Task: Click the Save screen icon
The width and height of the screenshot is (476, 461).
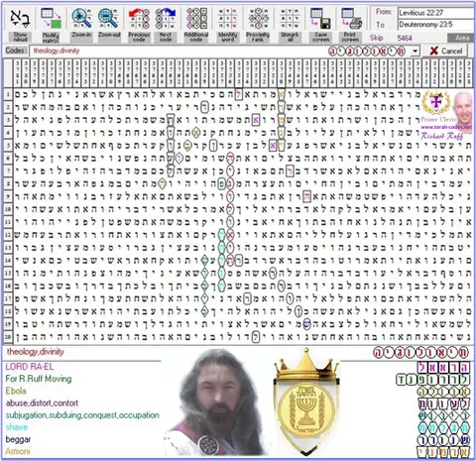Action: click(x=320, y=25)
